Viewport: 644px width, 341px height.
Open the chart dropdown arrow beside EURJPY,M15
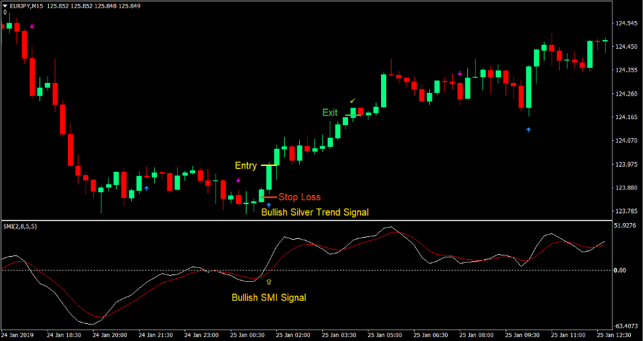point(5,5)
